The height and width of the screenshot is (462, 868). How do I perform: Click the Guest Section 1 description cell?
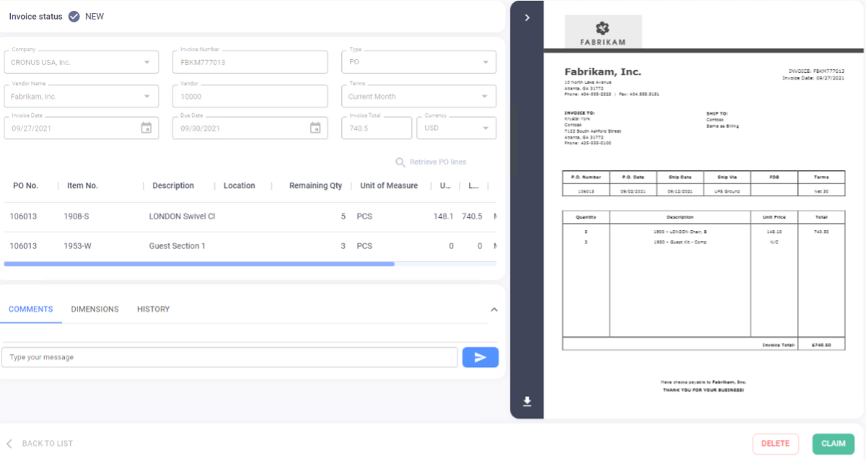(177, 246)
